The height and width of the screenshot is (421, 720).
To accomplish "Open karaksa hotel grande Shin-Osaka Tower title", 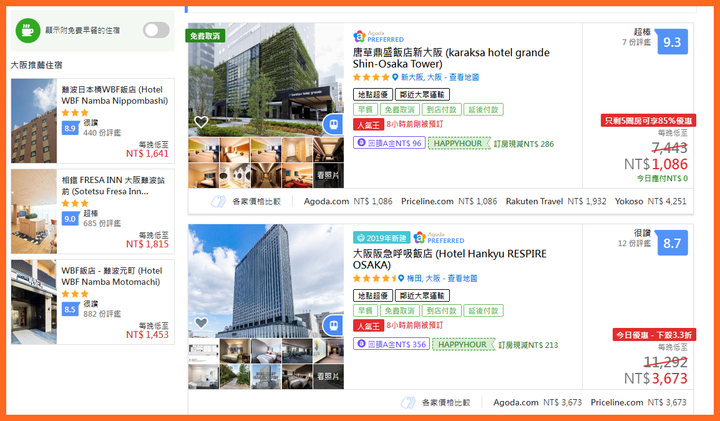I will [451, 58].
